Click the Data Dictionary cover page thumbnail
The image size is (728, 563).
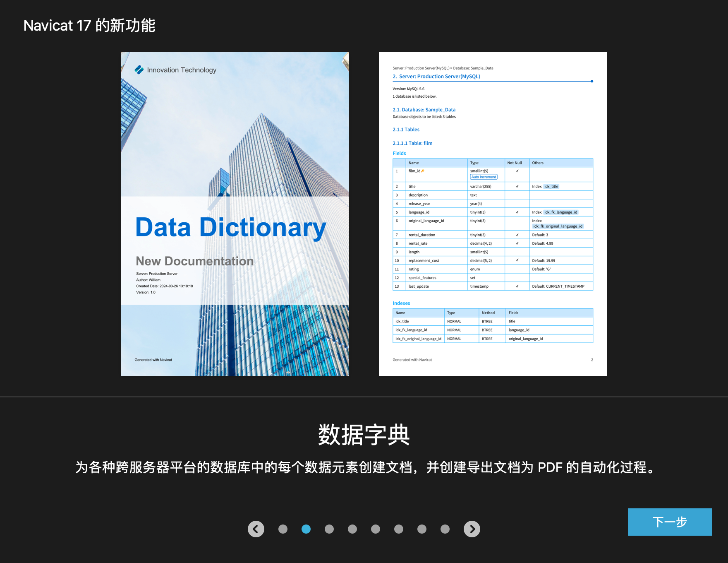click(x=235, y=166)
